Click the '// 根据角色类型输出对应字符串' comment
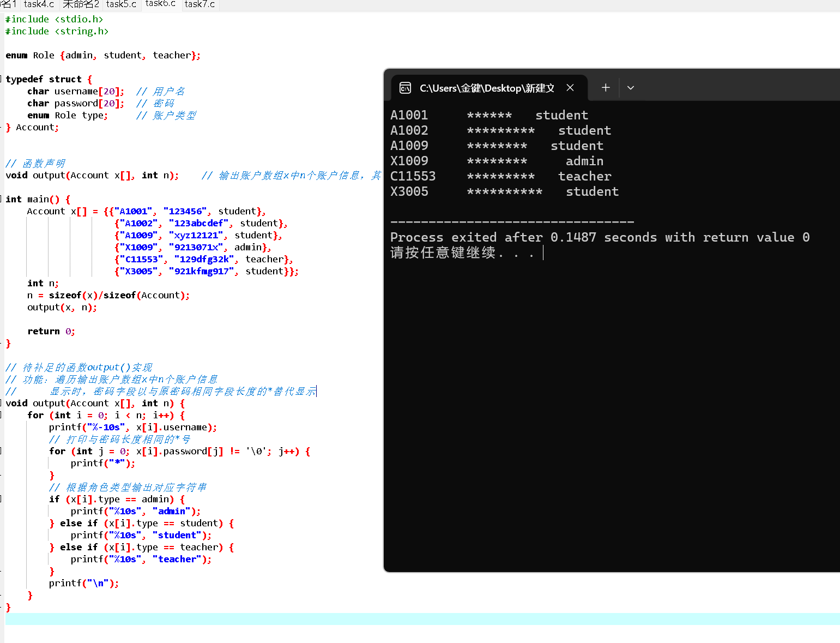840x643 pixels. click(x=128, y=487)
